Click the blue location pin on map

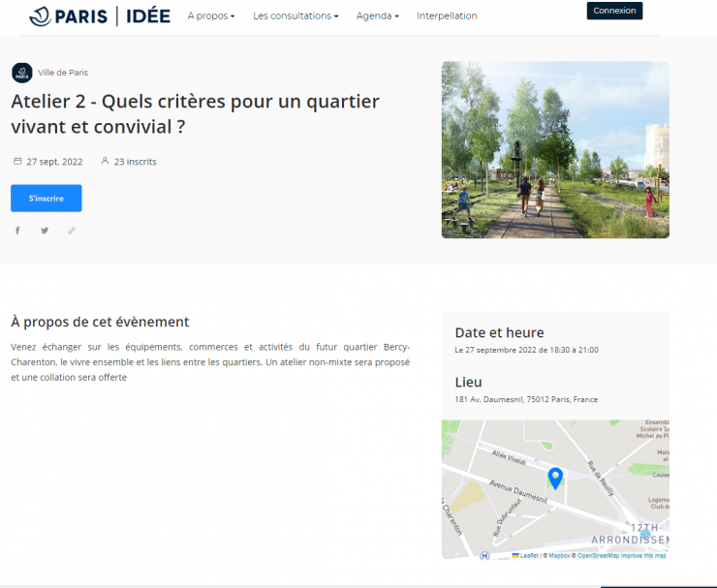555,478
